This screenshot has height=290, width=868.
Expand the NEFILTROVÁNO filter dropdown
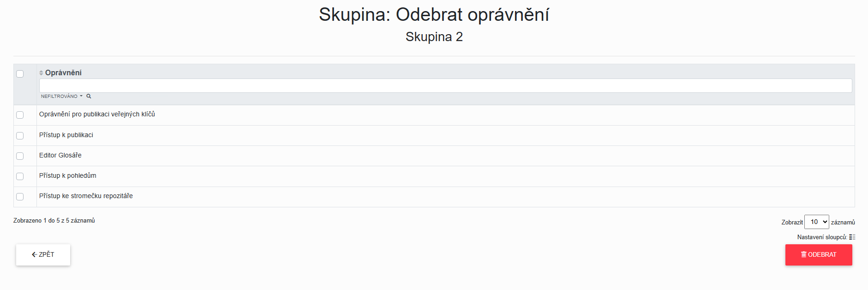[61, 97]
